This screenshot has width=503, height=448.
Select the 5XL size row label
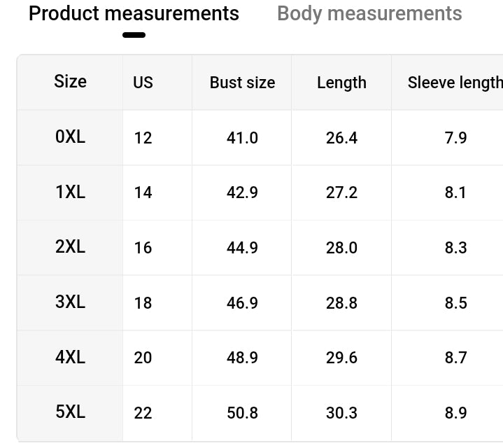pyautogui.click(x=70, y=412)
